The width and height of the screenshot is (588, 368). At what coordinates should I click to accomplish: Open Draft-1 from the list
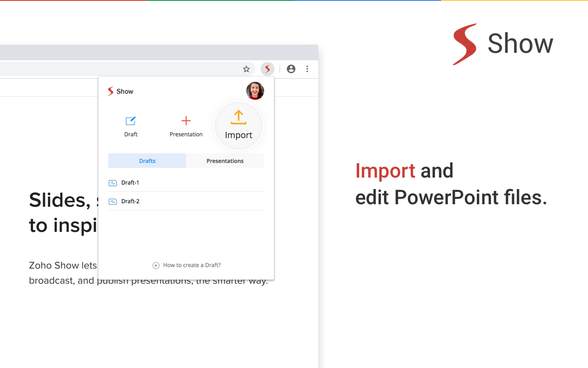(186, 183)
